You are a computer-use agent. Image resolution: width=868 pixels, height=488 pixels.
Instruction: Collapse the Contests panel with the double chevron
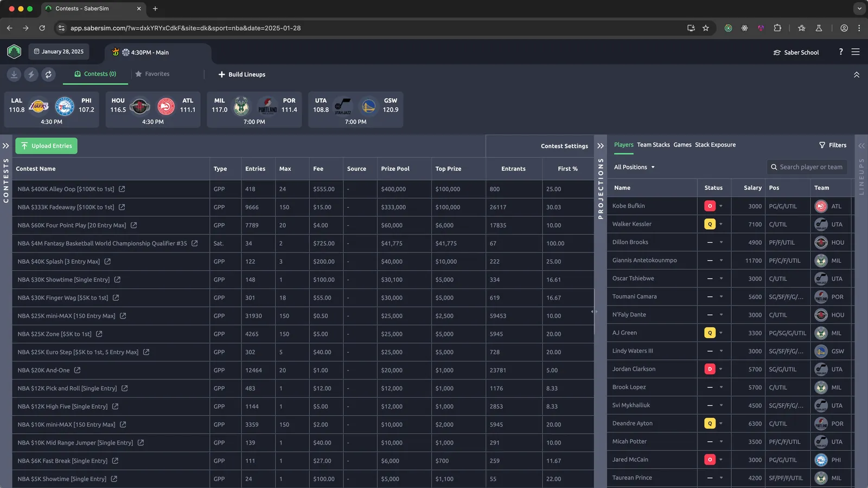click(6, 146)
